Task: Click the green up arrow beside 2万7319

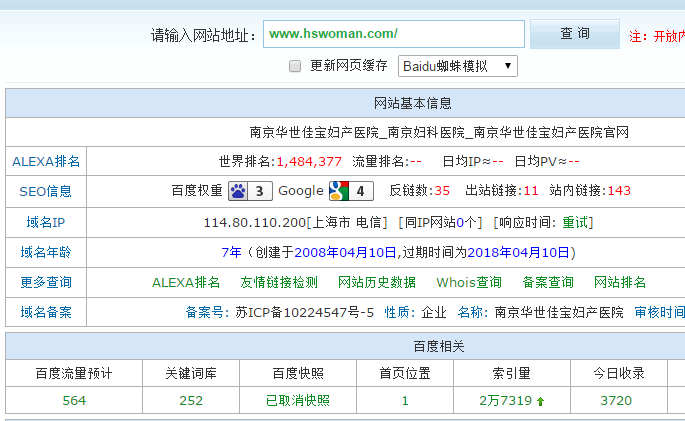Action: click(x=541, y=401)
